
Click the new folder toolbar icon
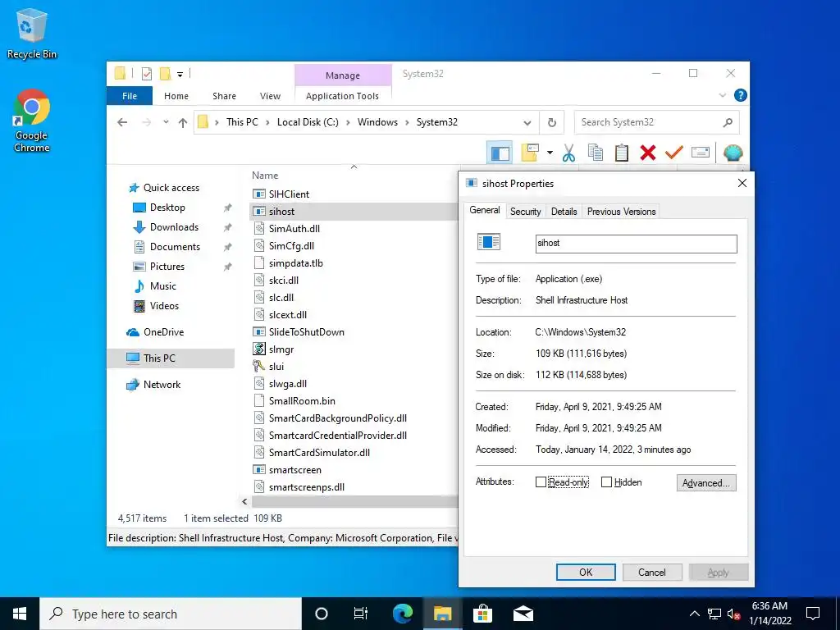[530, 153]
